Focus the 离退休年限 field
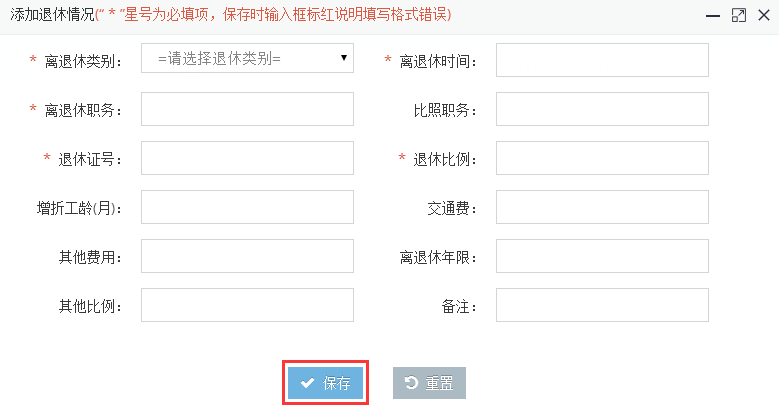The width and height of the screenshot is (779, 413). tap(602, 256)
